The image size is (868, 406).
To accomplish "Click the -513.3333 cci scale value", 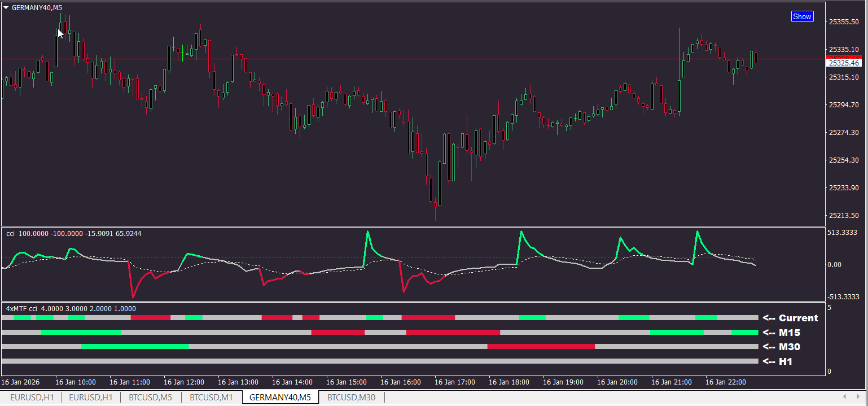I will [844, 297].
